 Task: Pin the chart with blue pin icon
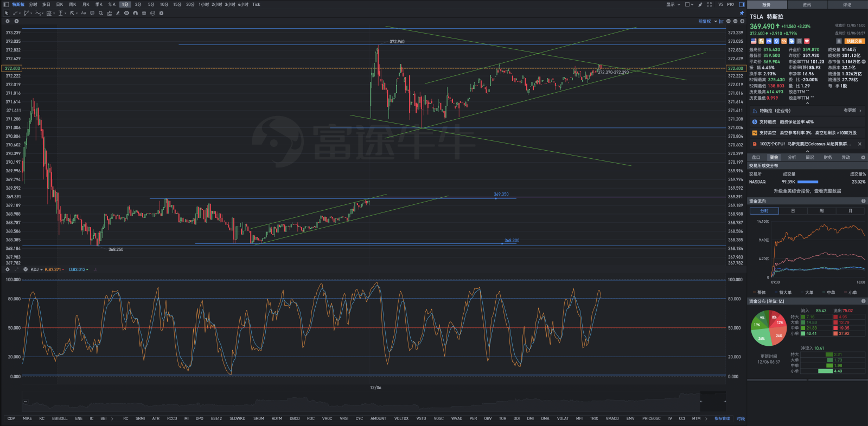coord(742,13)
